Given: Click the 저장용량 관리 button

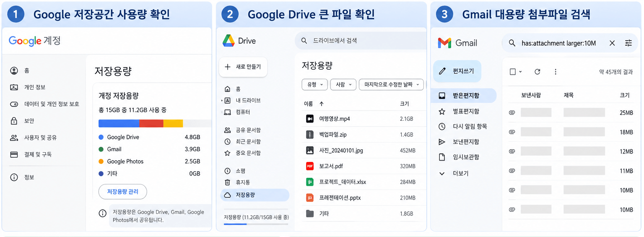Looking at the screenshot, I should pos(122,192).
